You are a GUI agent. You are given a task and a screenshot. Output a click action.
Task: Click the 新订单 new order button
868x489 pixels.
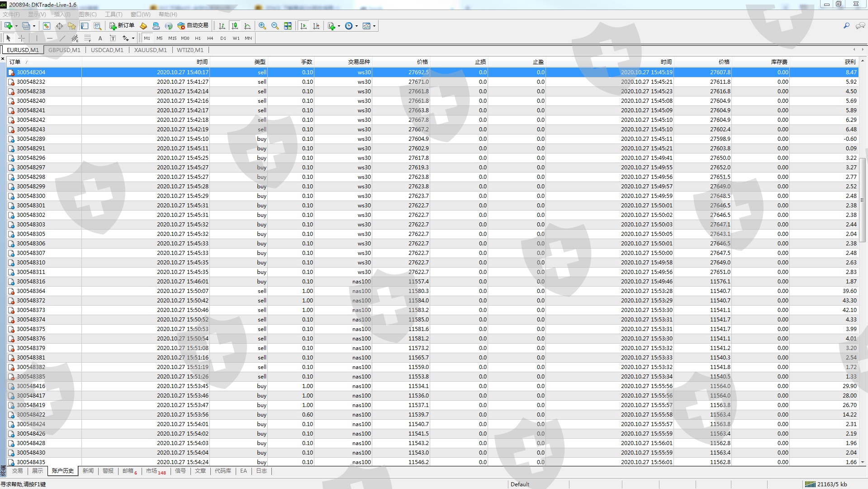[122, 26]
